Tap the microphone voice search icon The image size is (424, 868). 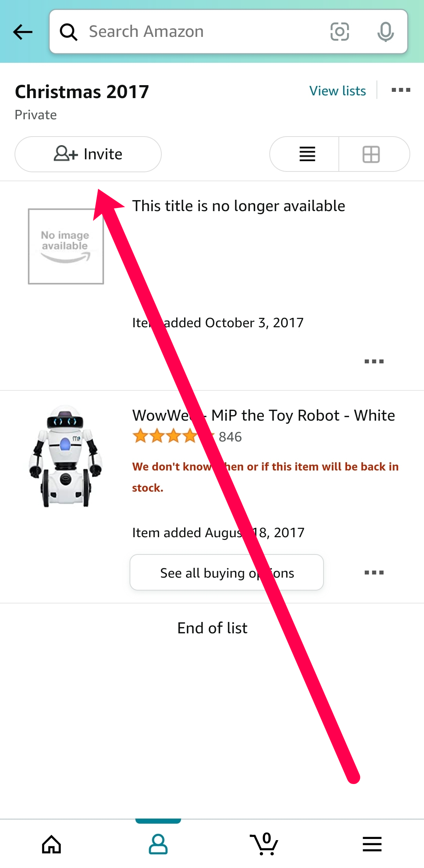pos(386,32)
